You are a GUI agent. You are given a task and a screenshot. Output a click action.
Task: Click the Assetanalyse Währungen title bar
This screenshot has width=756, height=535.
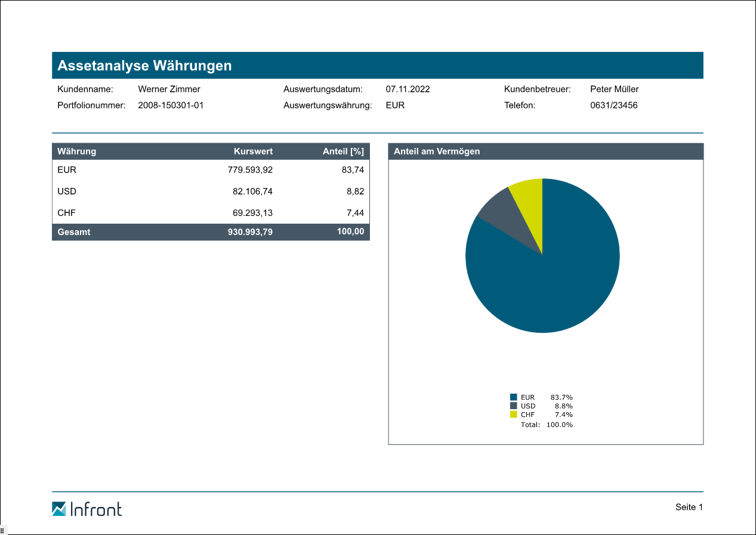pyautogui.click(x=377, y=66)
